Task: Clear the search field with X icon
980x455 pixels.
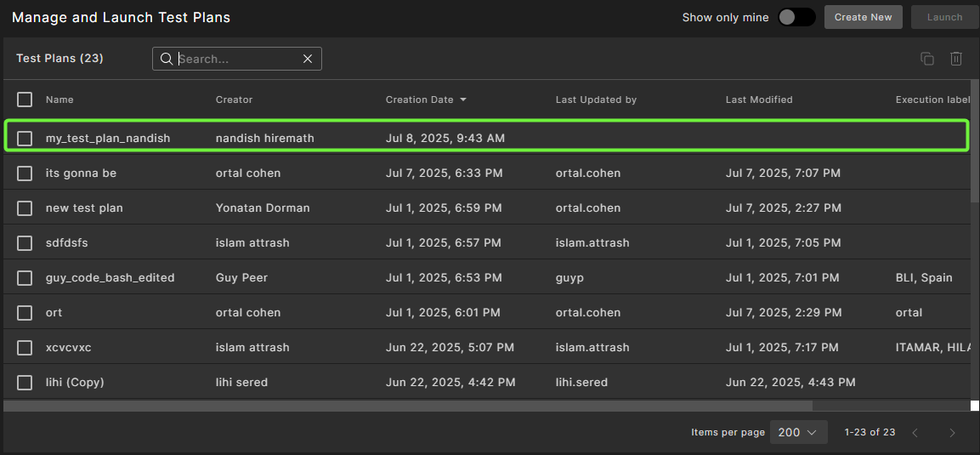Action: coord(308,59)
